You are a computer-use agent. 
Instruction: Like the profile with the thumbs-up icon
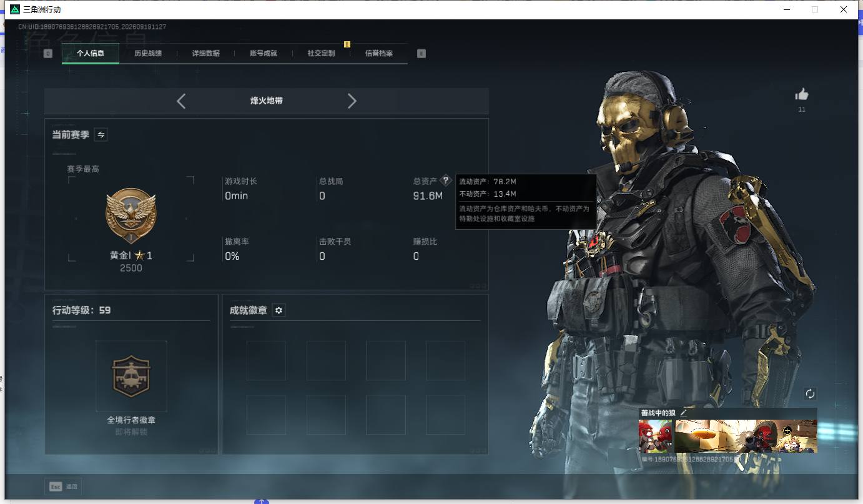pos(802,94)
